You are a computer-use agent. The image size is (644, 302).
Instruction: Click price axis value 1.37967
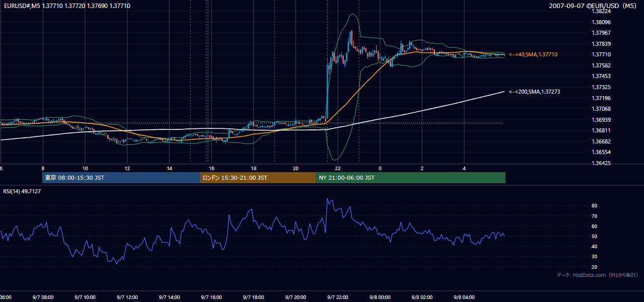pyautogui.click(x=601, y=33)
